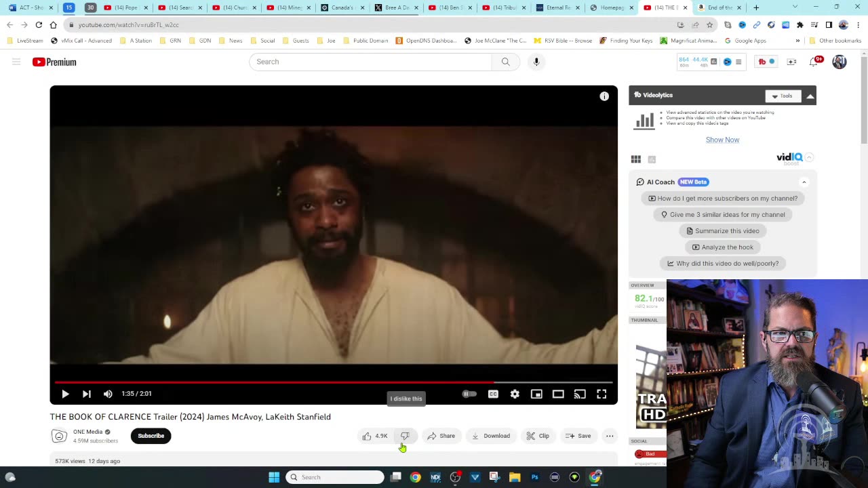Select Summarize this video

coord(723,231)
